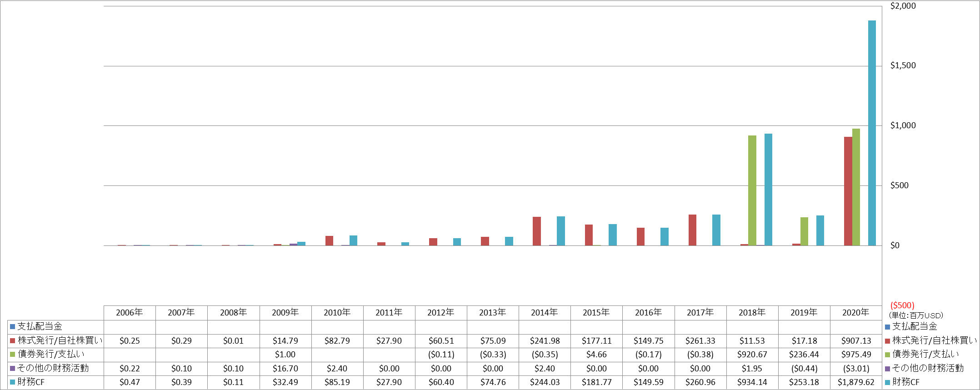The width and height of the screenshot is (980, 390).
Task: Click the $1.00 bond cell under 2009年
Action: (x=285, y=355)
